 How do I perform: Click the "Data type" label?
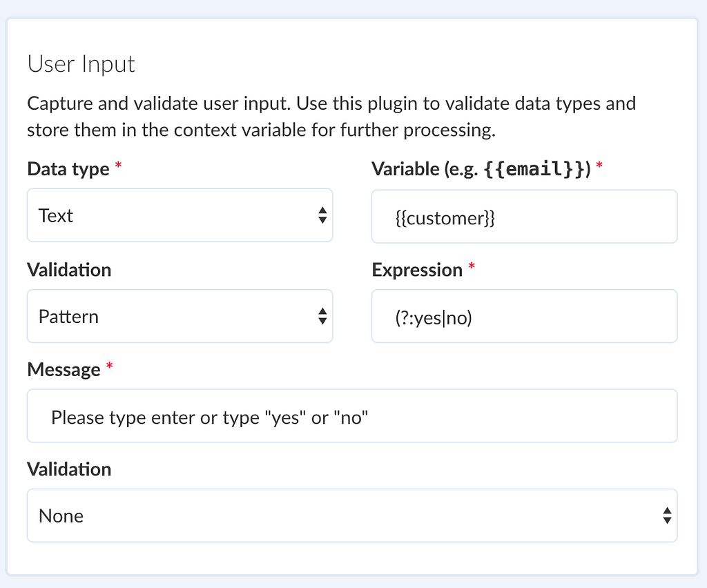68,169
